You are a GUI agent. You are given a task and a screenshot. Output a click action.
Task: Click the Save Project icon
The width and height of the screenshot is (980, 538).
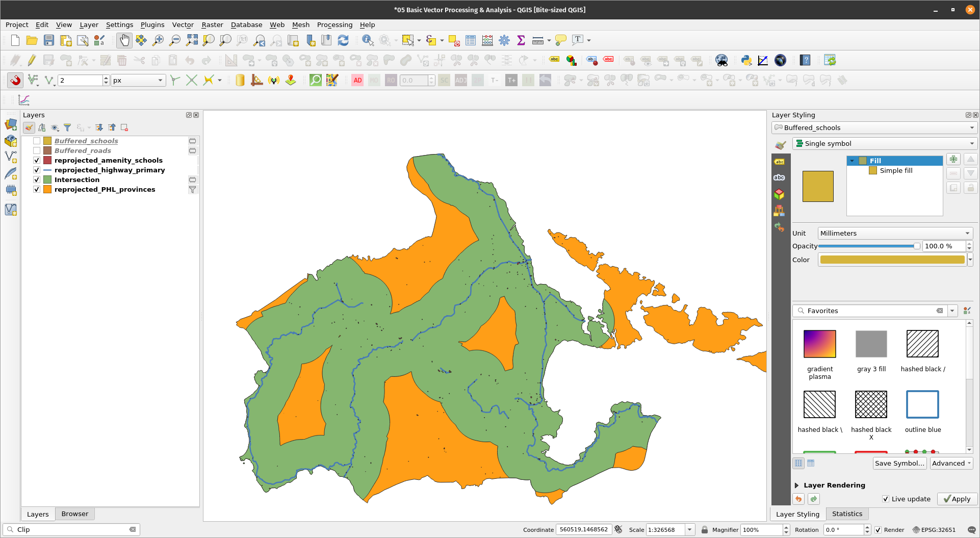pos(48,40)
